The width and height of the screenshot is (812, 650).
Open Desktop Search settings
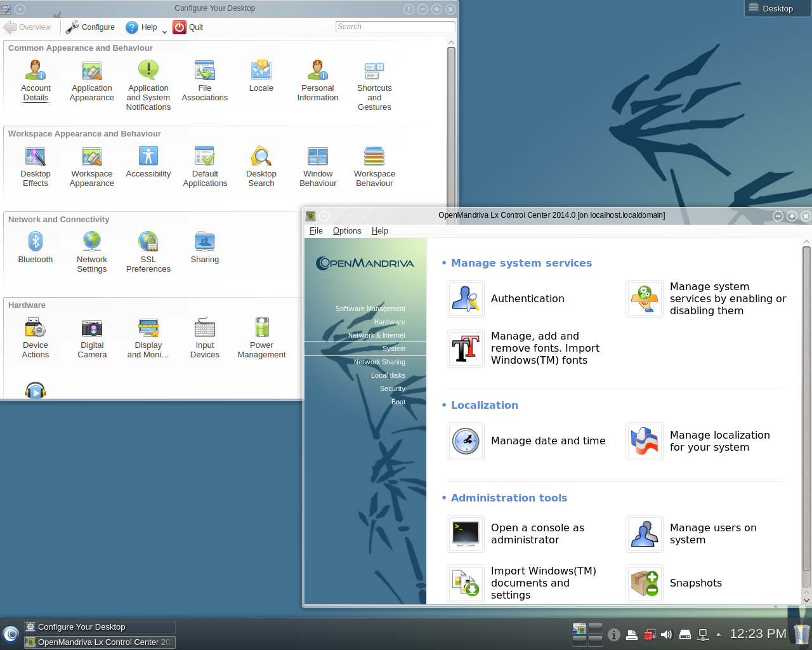click(261, 166)
